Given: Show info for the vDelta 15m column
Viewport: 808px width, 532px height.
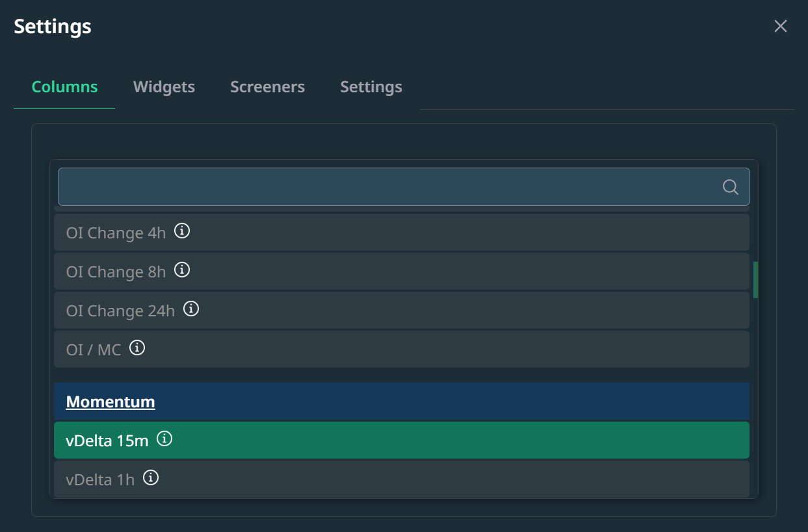Looking at the screenshot, I should [x=165, y=439].
